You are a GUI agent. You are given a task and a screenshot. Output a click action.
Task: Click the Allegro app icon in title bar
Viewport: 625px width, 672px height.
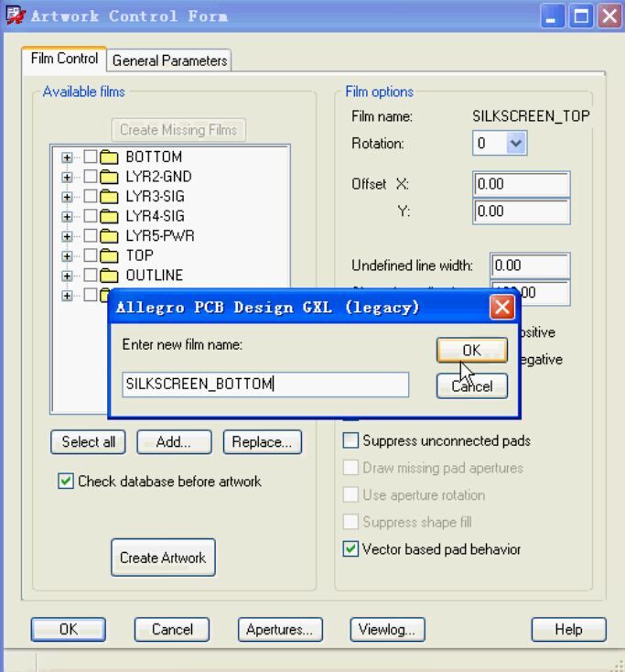click(15, 16)
